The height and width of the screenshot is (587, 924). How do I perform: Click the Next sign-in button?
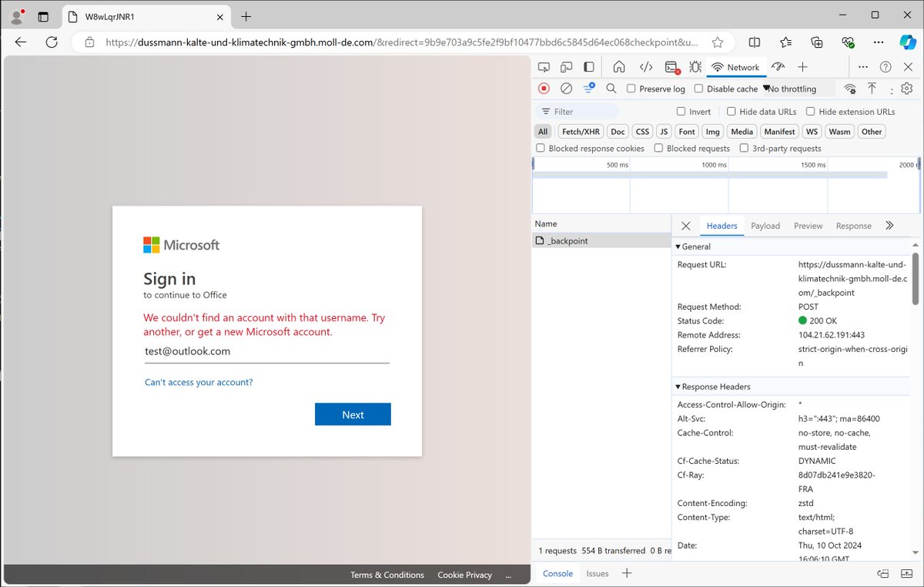pos(353,414)
